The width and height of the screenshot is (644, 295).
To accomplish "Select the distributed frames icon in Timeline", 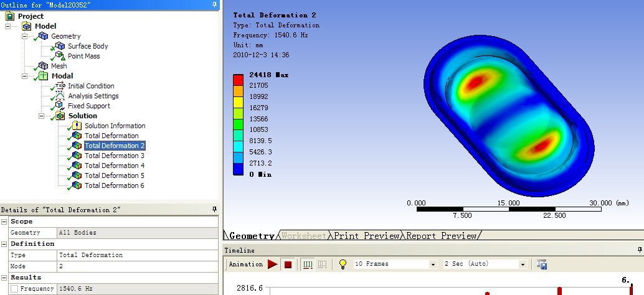I will click(308, 265).
